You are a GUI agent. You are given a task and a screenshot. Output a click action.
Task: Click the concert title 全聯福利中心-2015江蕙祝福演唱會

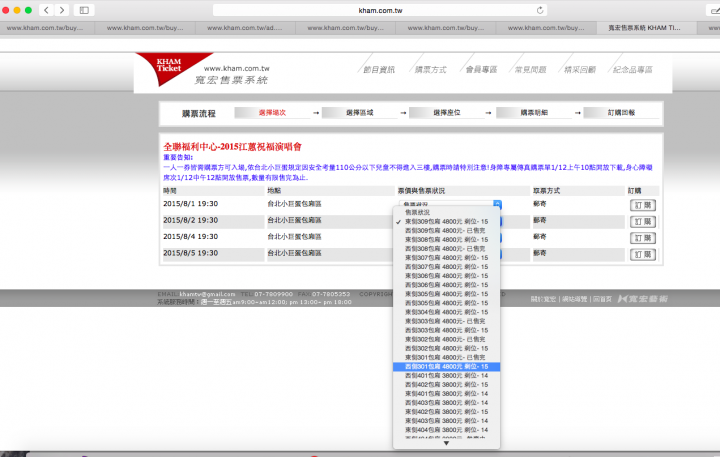(232, 147)
